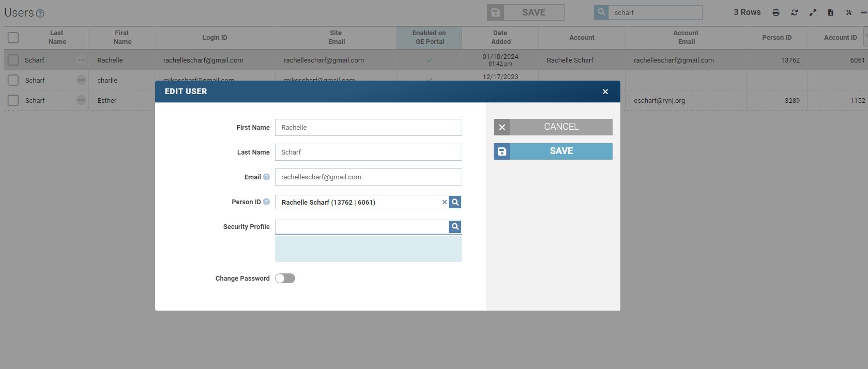Viewport: 868px width, 369px height.
Task: Click the Account column header
Action: click(x=582, y=37)
